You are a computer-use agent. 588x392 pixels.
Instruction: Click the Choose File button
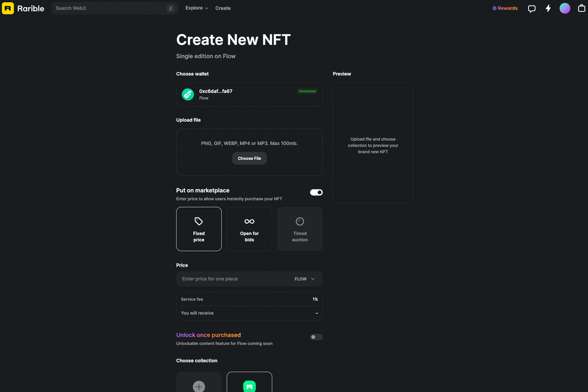249,158
